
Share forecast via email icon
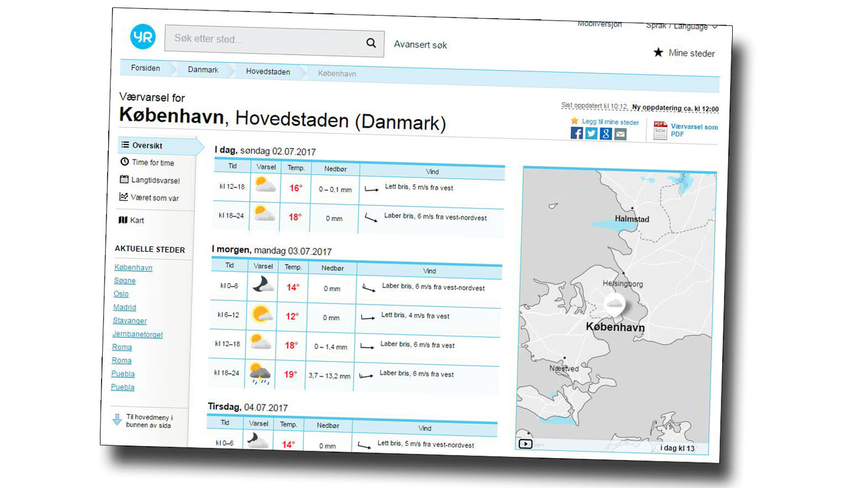[621, 134]
